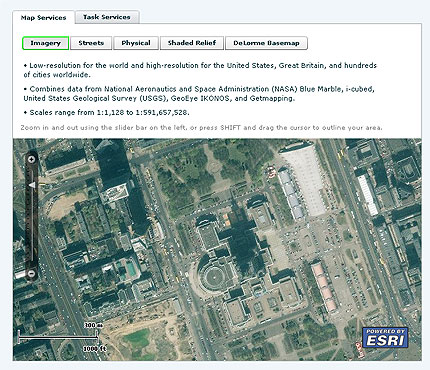The image size is (430, 370).
Task: Open the Task Services tab
Action: pos(107,17)
